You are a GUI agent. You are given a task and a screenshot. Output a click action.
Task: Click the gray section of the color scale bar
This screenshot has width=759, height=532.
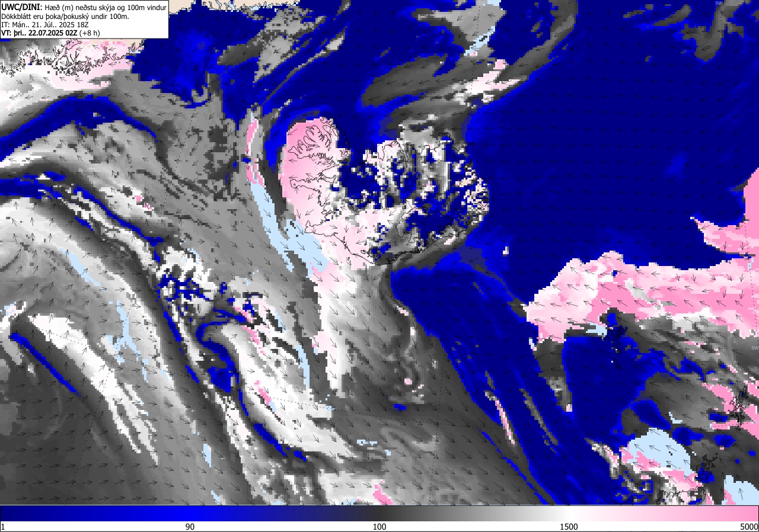pos(474,514)
